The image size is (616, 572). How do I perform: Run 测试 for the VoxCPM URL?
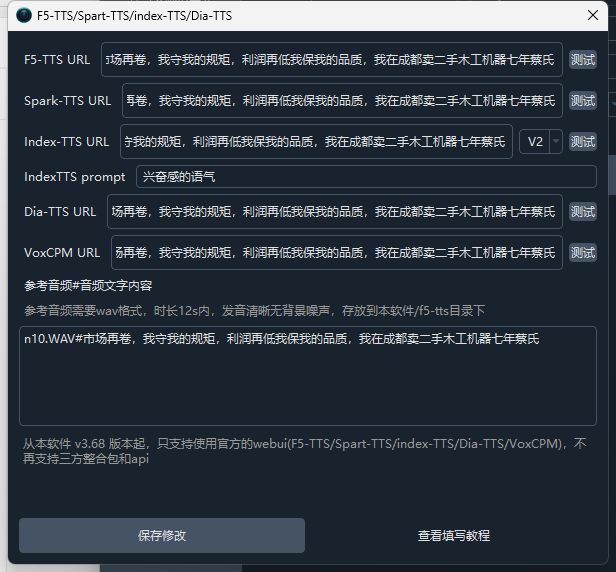click(x=582, y=253)
